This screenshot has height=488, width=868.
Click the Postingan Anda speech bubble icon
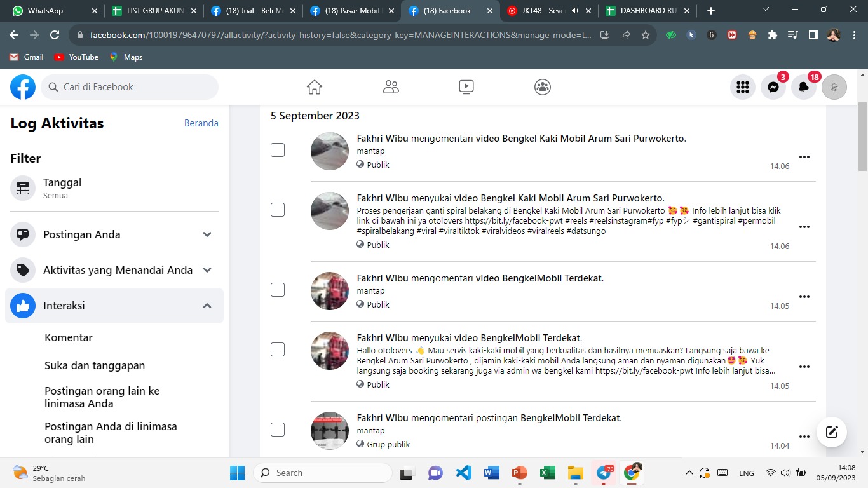point(23,234)
